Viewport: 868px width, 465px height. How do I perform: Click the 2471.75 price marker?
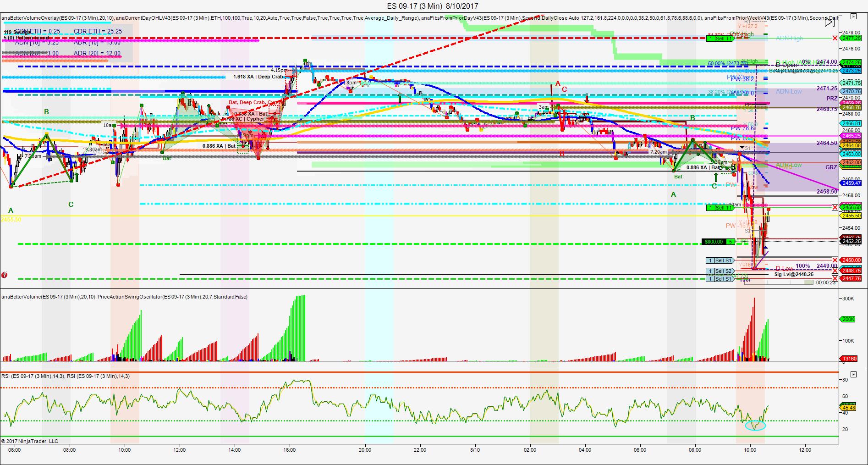[852, 83]
